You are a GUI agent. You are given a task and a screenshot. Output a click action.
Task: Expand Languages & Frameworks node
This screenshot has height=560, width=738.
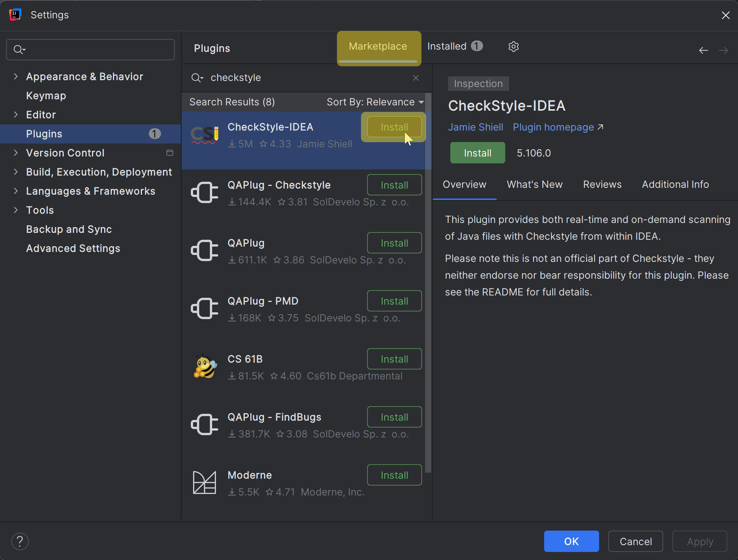[16, 191]
